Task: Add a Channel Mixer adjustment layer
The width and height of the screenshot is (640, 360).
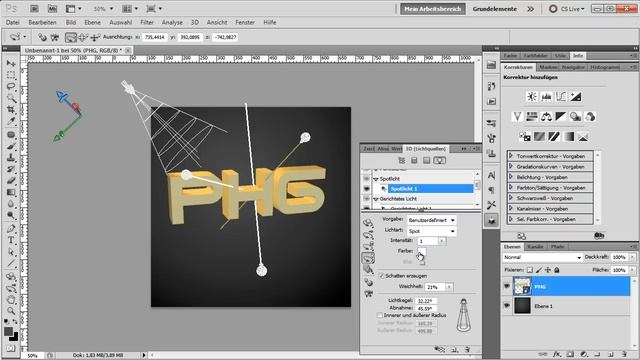Action: click(590, 117)
